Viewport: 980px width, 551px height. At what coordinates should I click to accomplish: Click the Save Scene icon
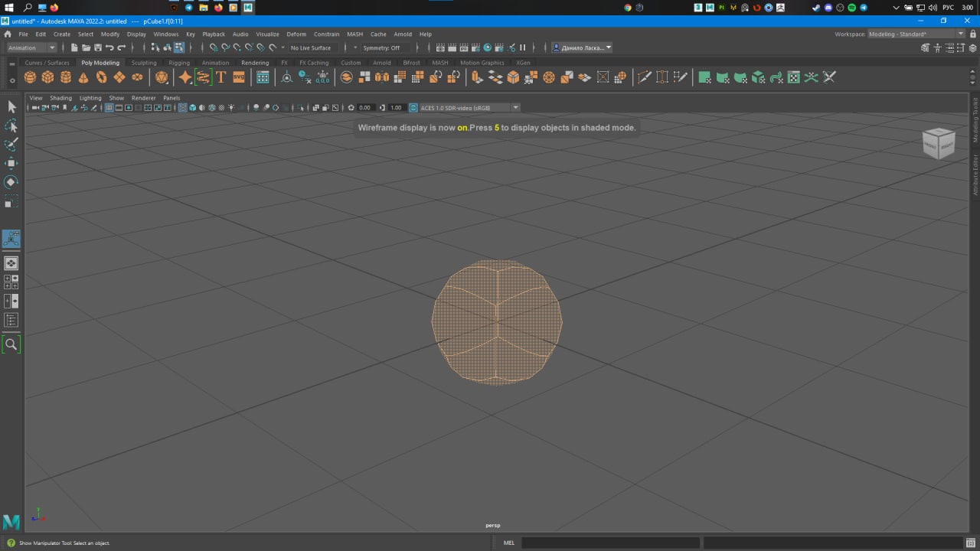[x=97, y=47]
